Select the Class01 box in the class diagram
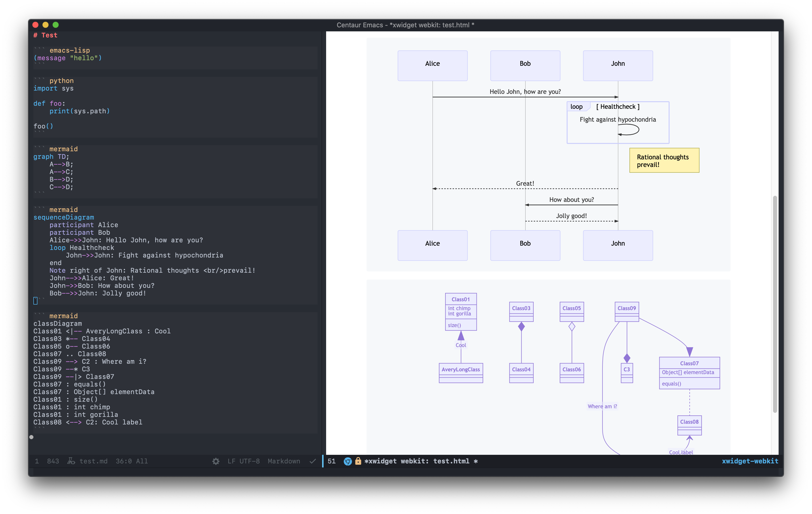 pyautogui.click(x=461, y=299)
